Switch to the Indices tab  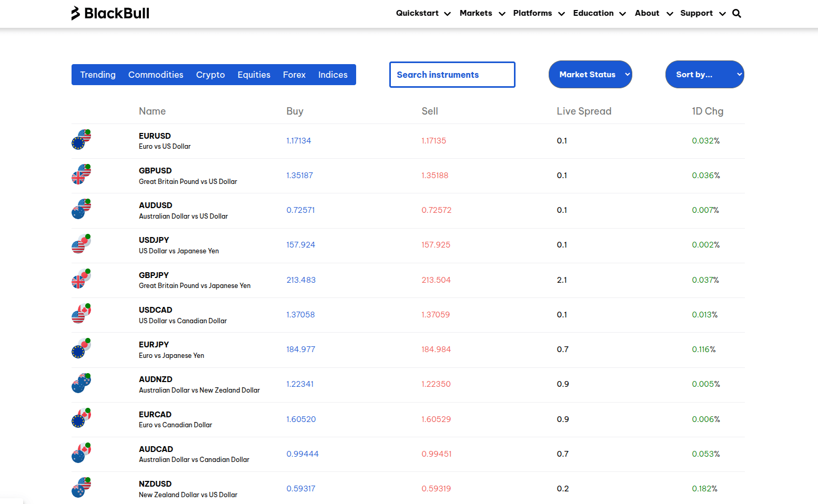coord(333,75)
